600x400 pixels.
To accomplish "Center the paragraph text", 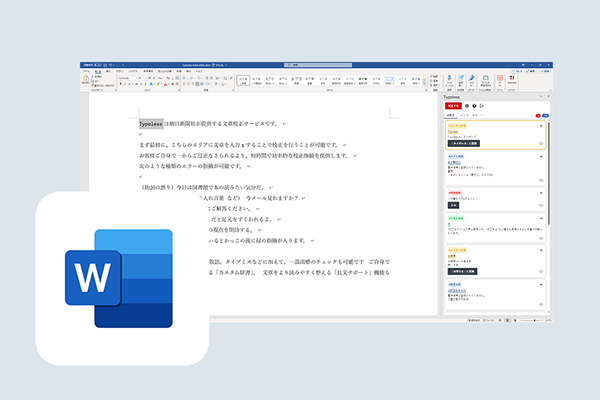I will [188, 84].
